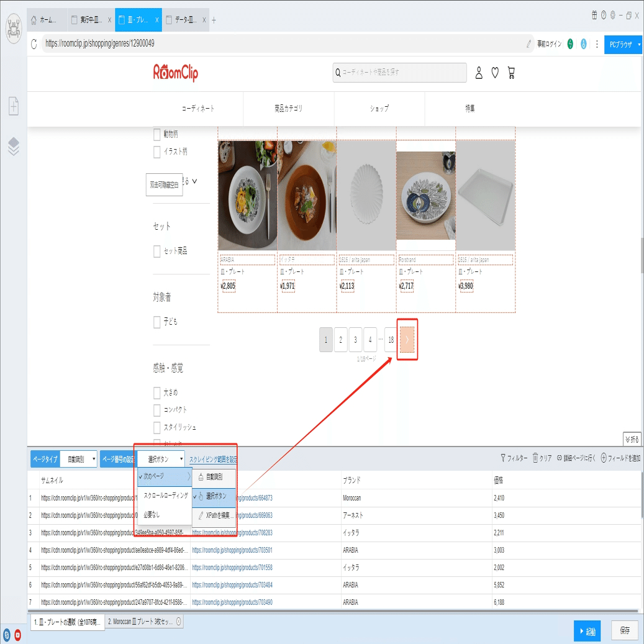Viewport: 644px width, 644px height.
Task: Open the help question mark icon
Action: tap(604, 15)
